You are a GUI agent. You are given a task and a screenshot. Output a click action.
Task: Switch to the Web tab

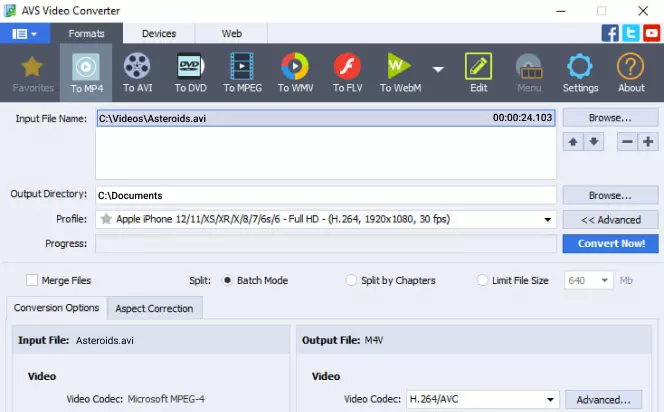tap(232, 33)
